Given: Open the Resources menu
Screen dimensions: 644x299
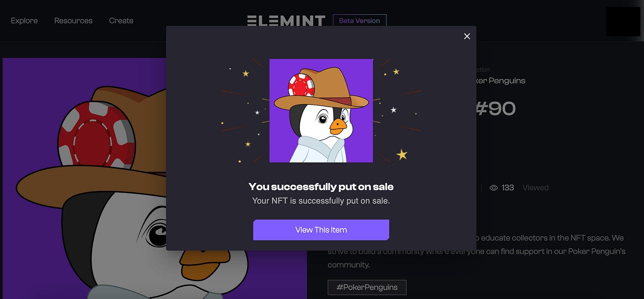Looking at the screenshot, I should [73, 21].
